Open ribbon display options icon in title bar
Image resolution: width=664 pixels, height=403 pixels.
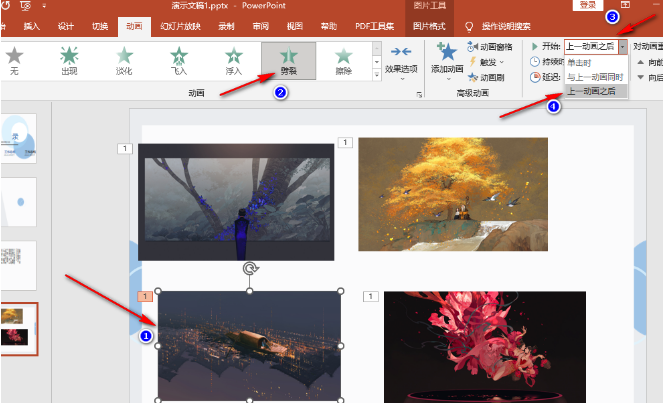pyautogui.click(x=625, y=5)
